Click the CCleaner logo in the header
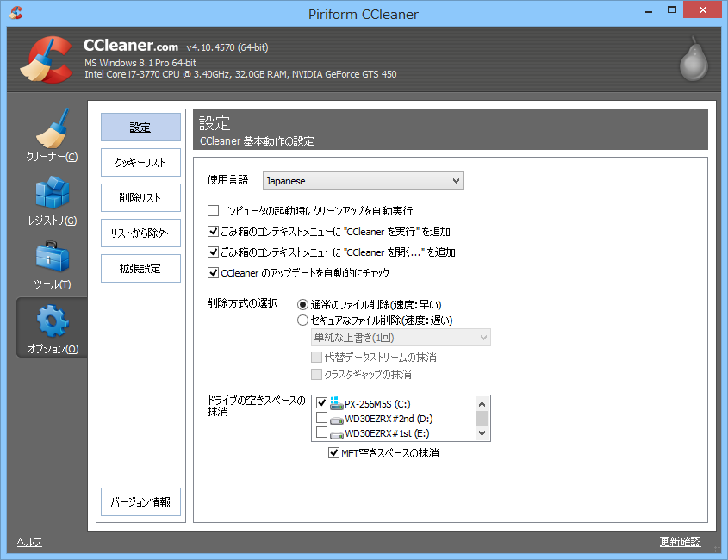Viewport: 728px width, 560px height. pyautogui.click(x=46, y=60)
